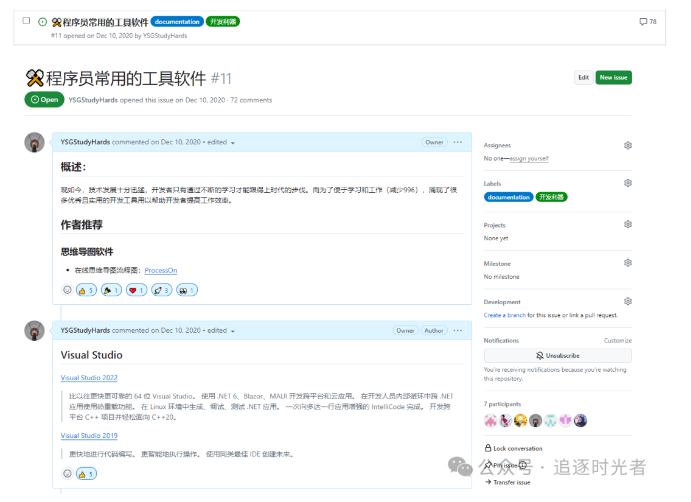
Task: Click the Unsubscribe button
Action: [557, 356]
